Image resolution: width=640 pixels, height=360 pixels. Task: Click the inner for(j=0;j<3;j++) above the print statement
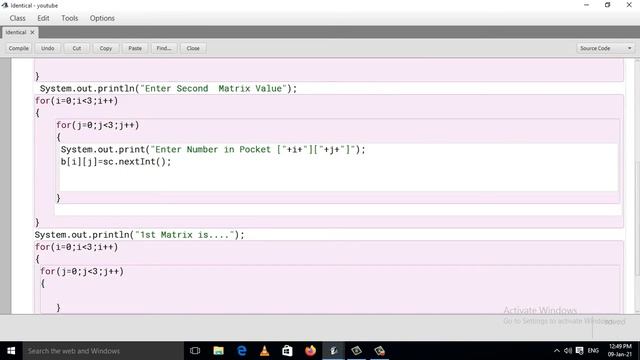point(98,125)
